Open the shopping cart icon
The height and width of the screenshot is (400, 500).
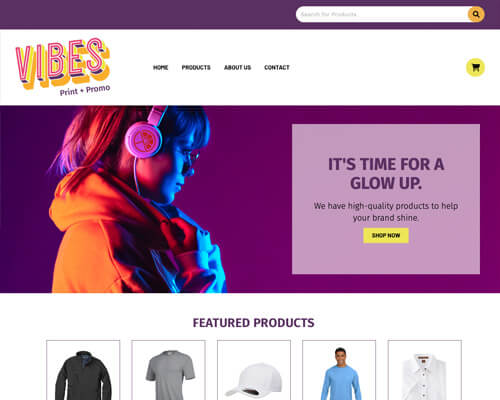[475, 67]
